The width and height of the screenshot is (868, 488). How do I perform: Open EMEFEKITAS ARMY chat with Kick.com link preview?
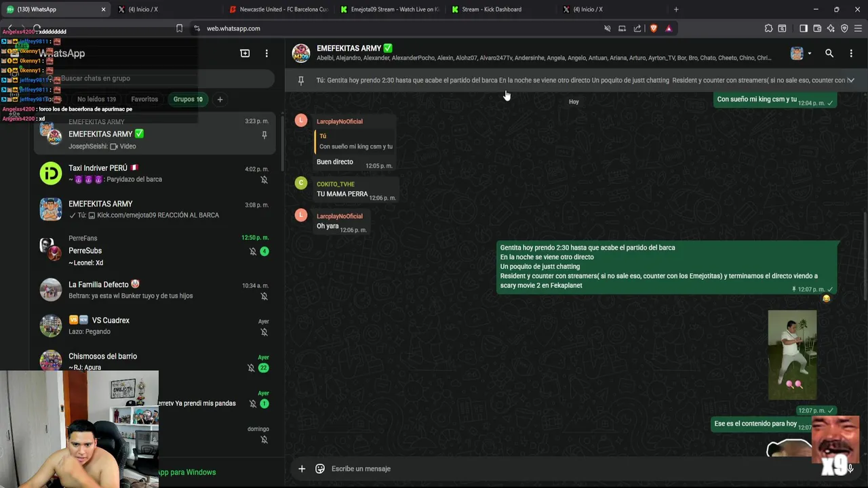[155, 209]
